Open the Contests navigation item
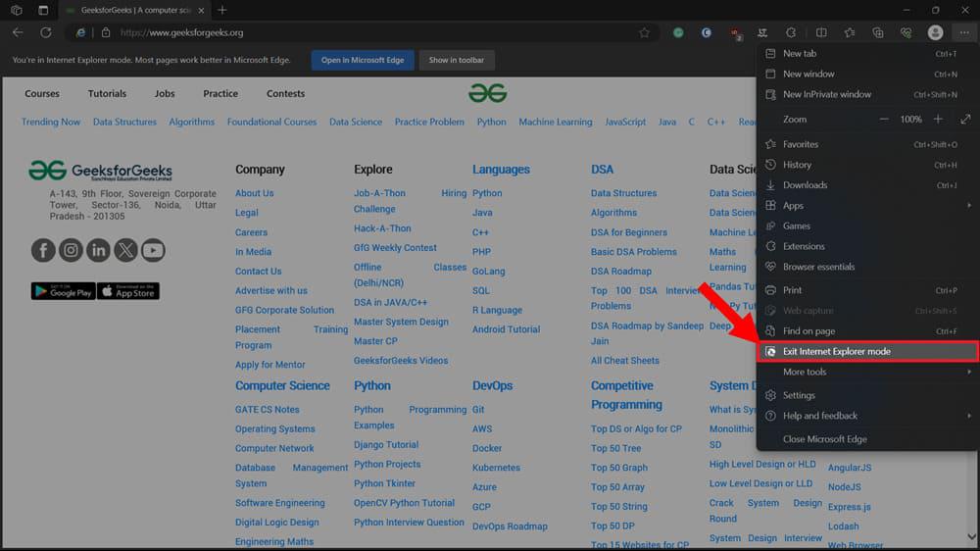Screen dimensions: 980x551 [x=285, y=94]
